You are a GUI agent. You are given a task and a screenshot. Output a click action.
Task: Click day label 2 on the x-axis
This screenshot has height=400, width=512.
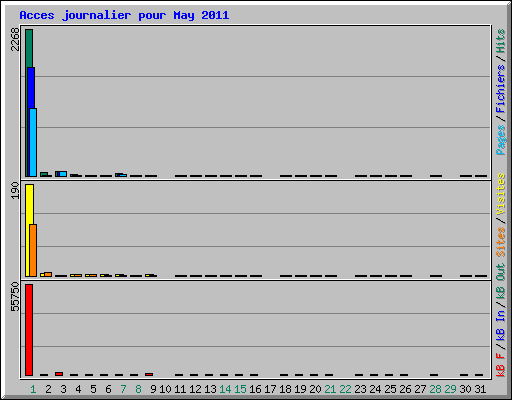pos(48,389)
